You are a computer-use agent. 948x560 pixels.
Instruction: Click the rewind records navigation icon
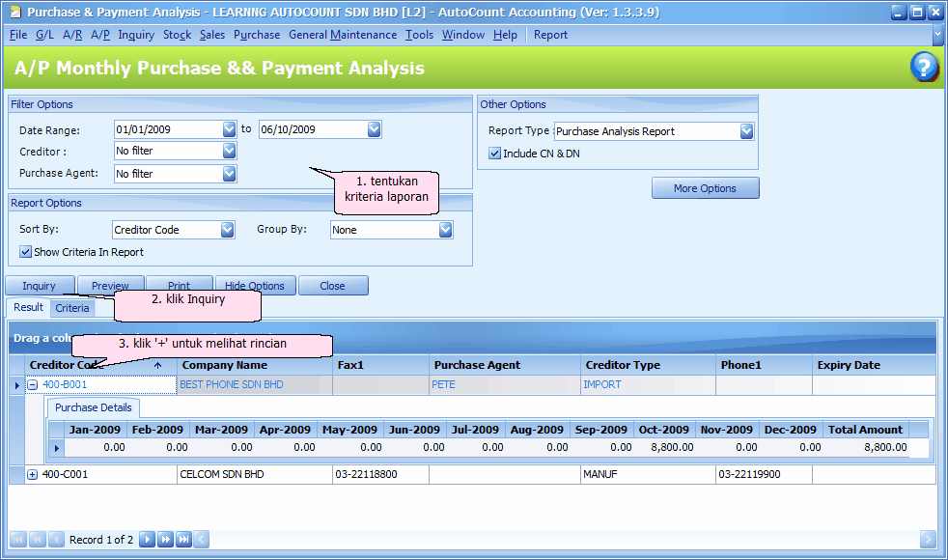pyautogui.click(x=37, y=540)
